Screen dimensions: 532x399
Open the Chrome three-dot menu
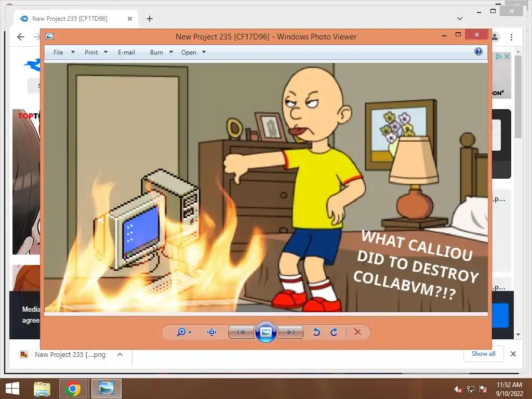point(511,37)
